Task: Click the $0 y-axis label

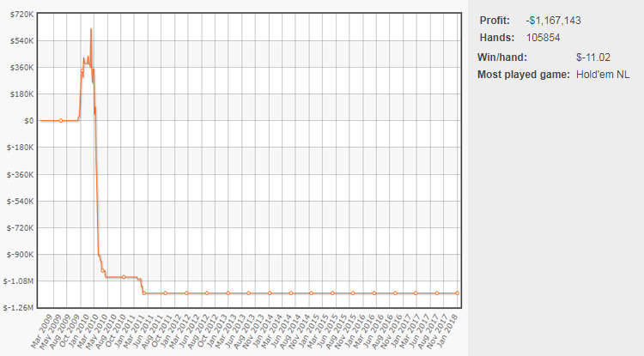Action: [x=27, y=121]
